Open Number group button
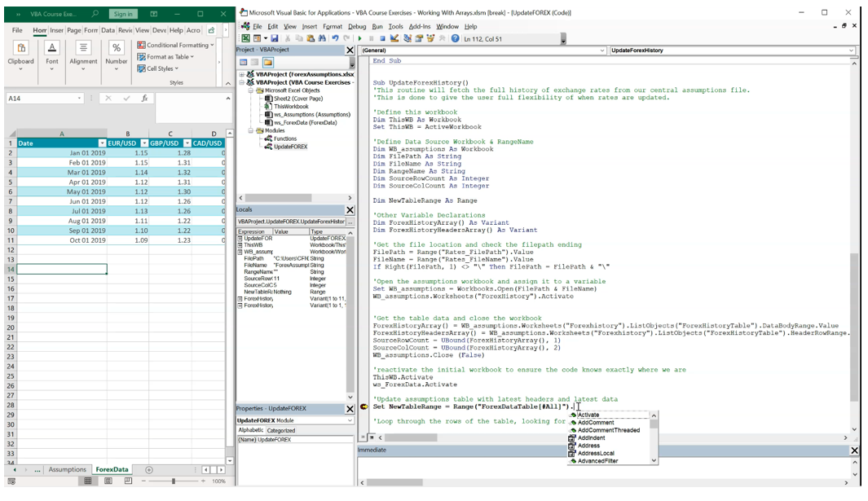The height and width of the screenshot is (501, 868). 117,55
